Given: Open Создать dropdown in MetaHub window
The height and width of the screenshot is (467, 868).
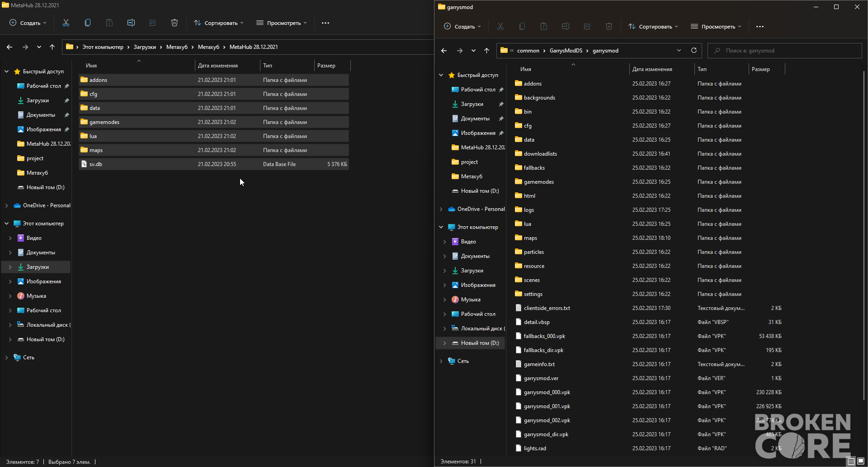Looking at the screenshot, I should 28,23.
